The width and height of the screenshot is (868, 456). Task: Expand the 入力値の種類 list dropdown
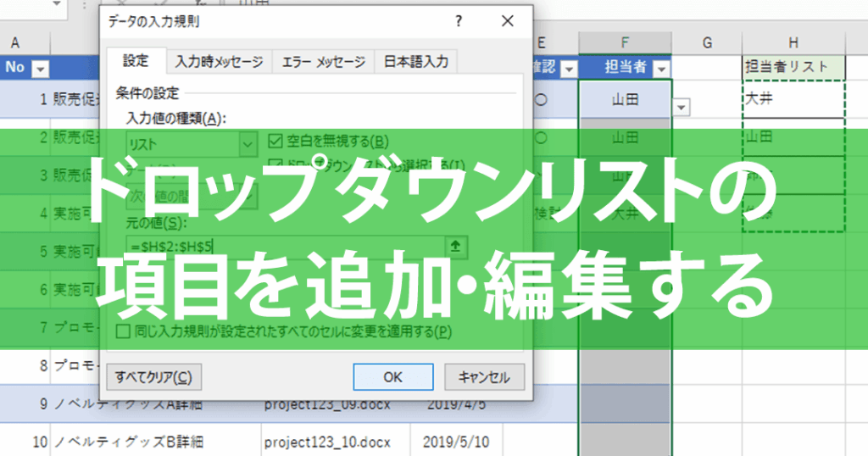click(248, 144)
